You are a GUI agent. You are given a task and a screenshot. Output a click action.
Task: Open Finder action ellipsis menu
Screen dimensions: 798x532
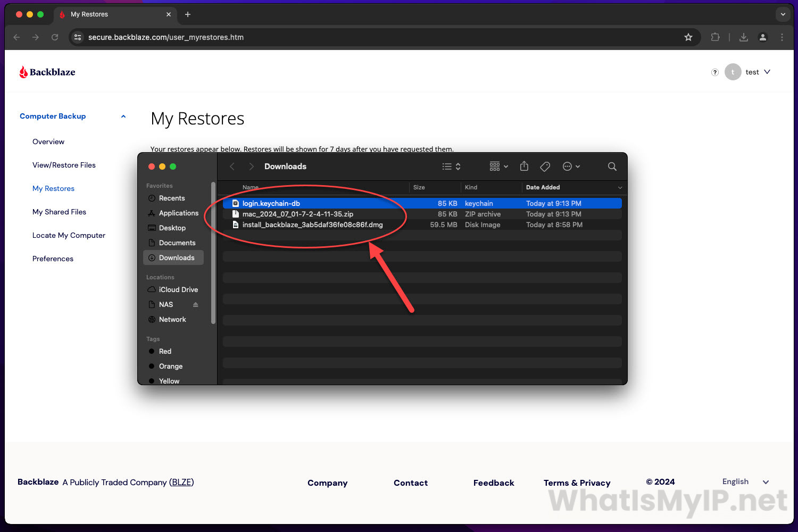click(x=571, y=167)
